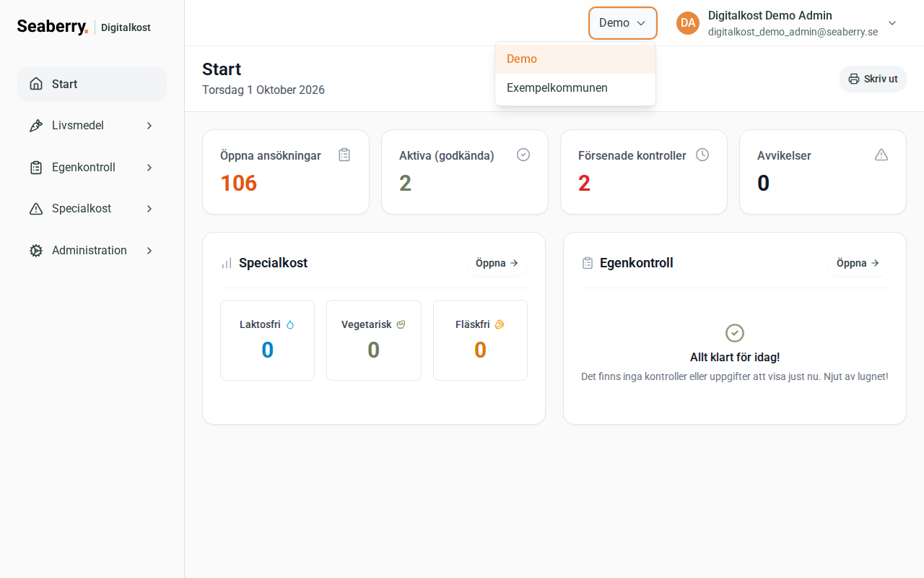Click the Avvikelser count of 0
This screenshot has width=924, height=578.
pos(764,184)
